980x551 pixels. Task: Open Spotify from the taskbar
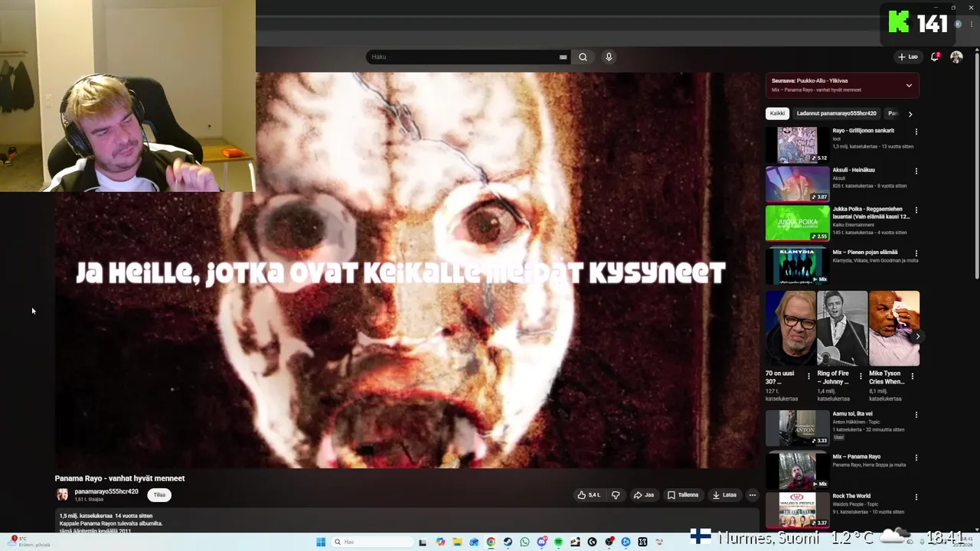pos(558,542)
